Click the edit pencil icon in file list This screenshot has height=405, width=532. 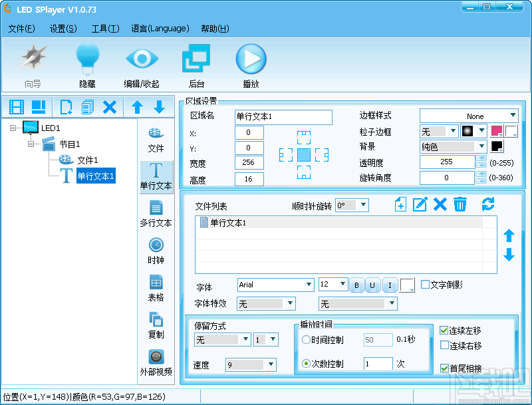point(420,205)
